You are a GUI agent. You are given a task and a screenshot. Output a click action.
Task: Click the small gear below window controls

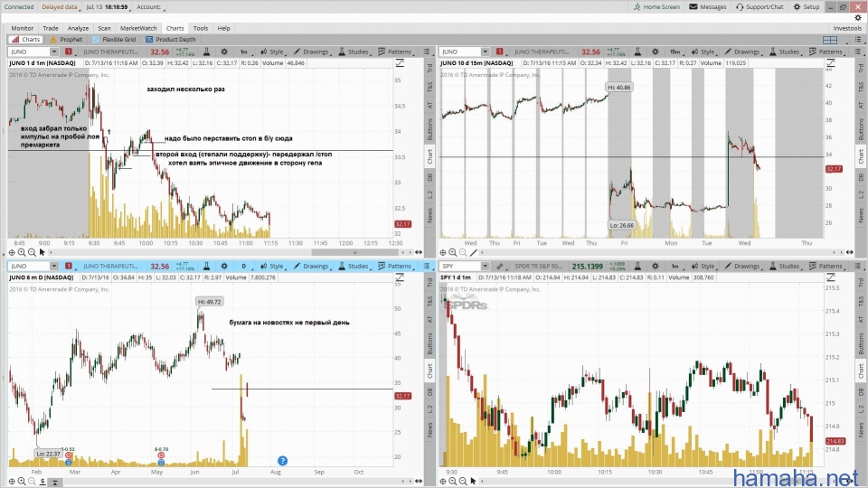(x=858, y=18)
